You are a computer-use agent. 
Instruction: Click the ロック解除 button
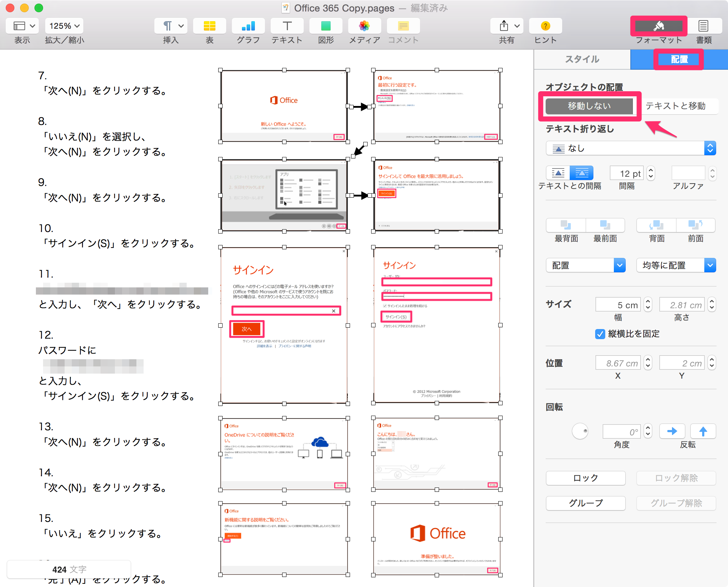tap(676, 478)
